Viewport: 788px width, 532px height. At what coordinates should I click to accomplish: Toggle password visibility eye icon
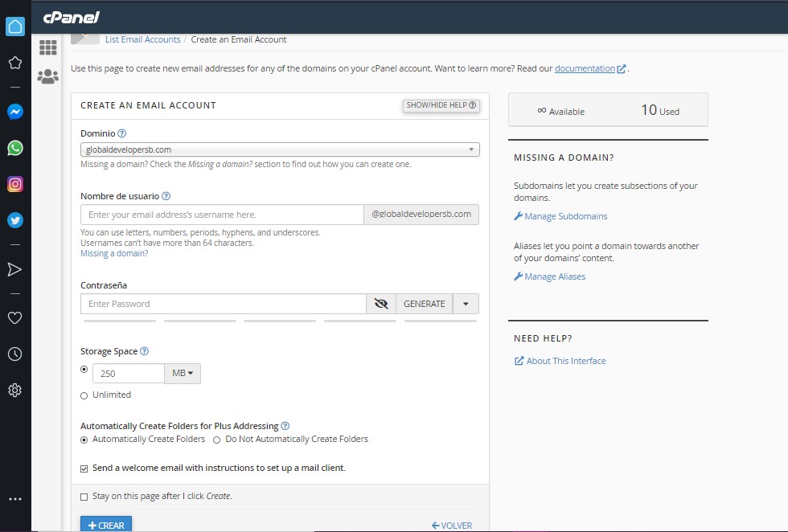pos(381,304)
